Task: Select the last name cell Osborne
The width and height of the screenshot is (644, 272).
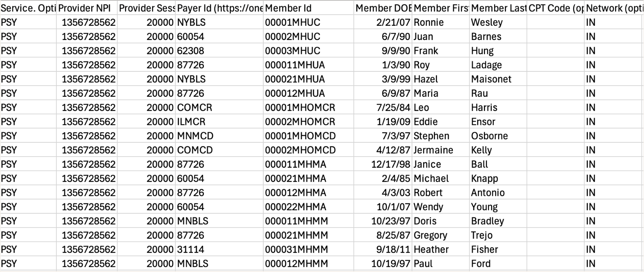Action: [498, 136]
